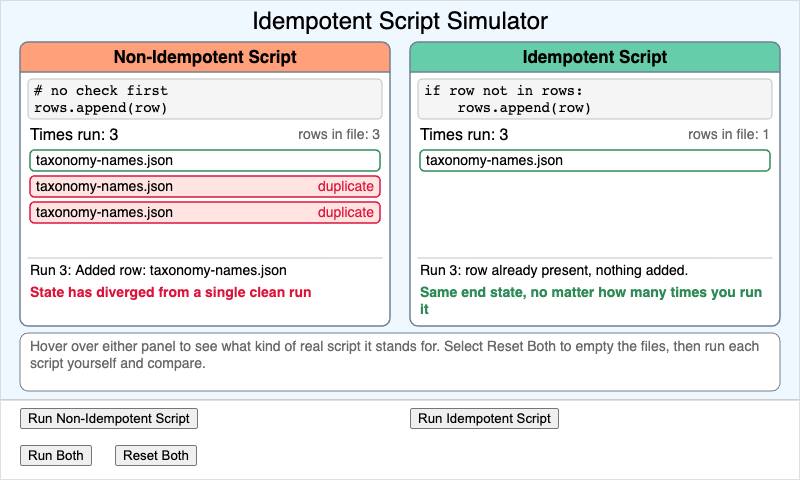Click Run Idempotent Script button
This screenshot has height=482, width=800.
pyautogui.click(x=484, y=419)
